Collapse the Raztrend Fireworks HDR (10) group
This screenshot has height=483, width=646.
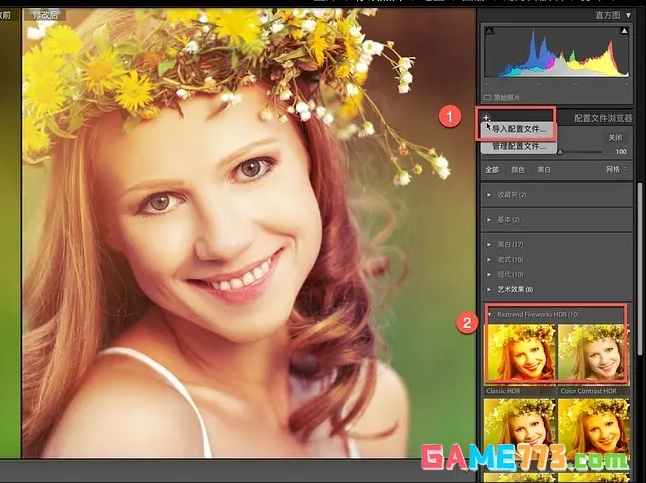[489, 314]
